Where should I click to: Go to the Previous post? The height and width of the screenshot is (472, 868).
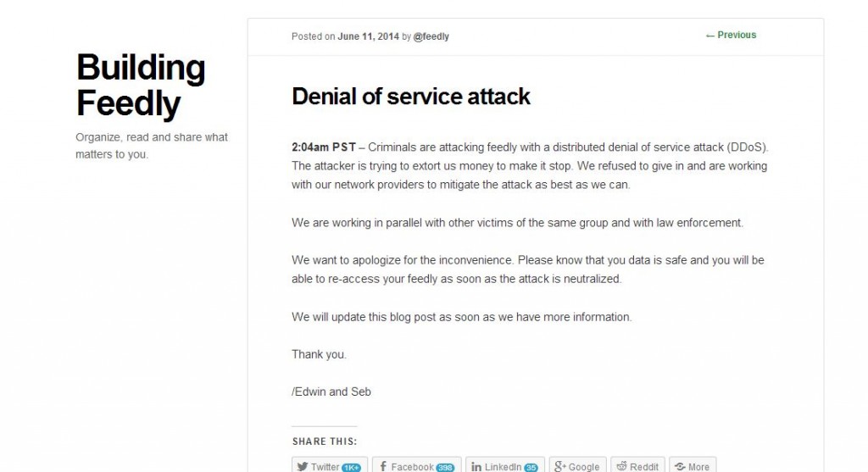point(731,35)
